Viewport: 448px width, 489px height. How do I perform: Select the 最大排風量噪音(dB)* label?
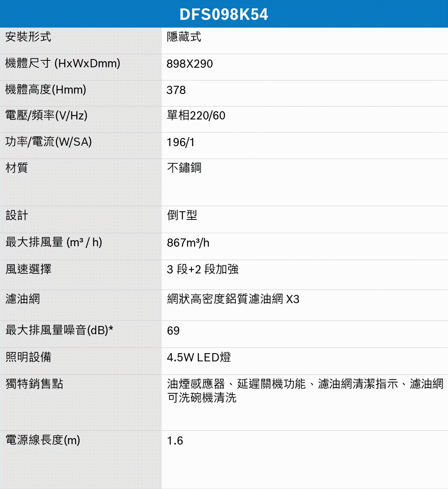coord(60,331)
